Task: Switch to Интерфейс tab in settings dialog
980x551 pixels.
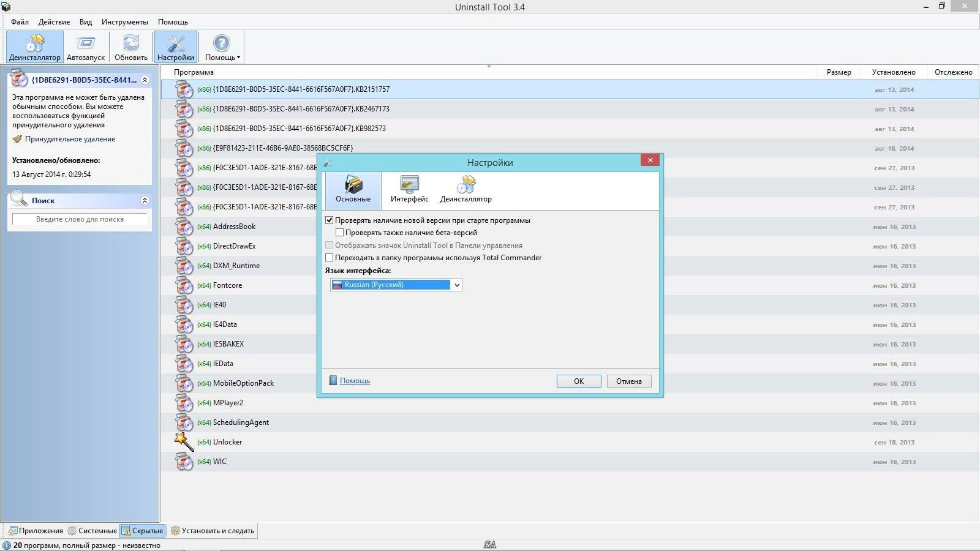Action: (x=409, y=189)
